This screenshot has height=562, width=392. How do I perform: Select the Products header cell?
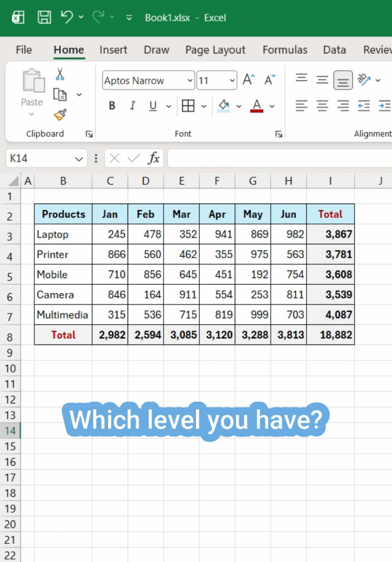[63, 214]
